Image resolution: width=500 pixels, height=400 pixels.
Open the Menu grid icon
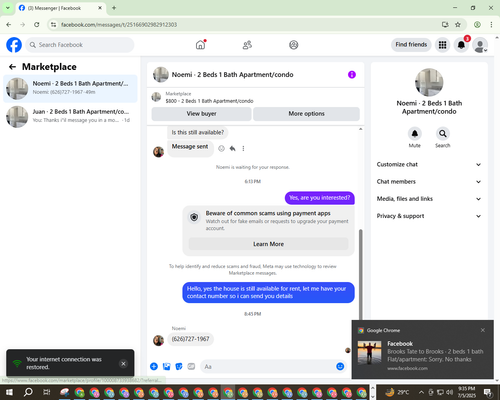(442, 45)
